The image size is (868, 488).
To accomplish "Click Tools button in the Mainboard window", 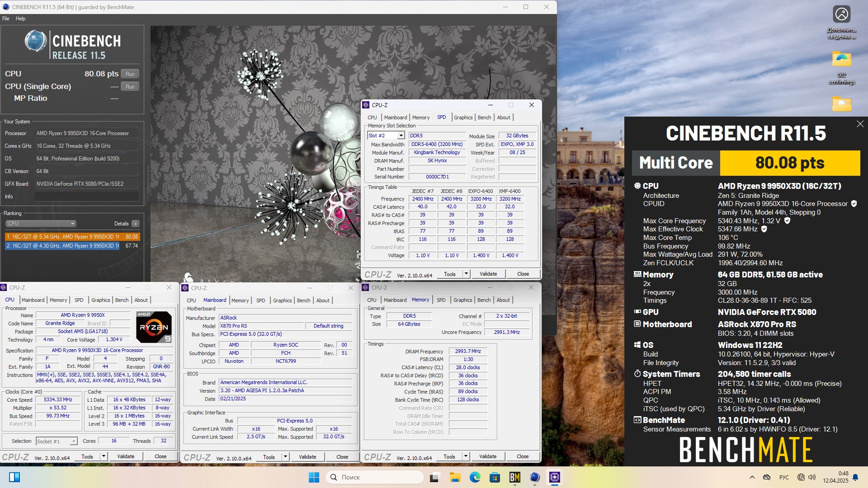I will 269,457.
